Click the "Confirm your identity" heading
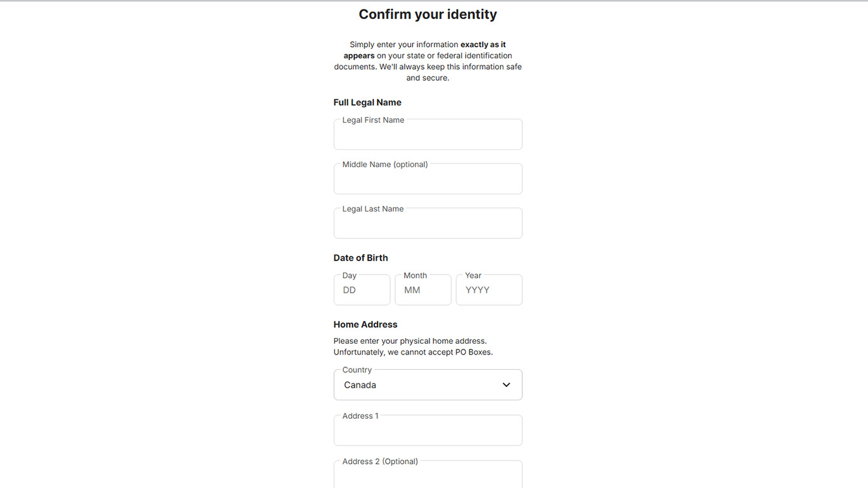Image resolution: width=868 pixels, height=488 pixels. point(428,15)
